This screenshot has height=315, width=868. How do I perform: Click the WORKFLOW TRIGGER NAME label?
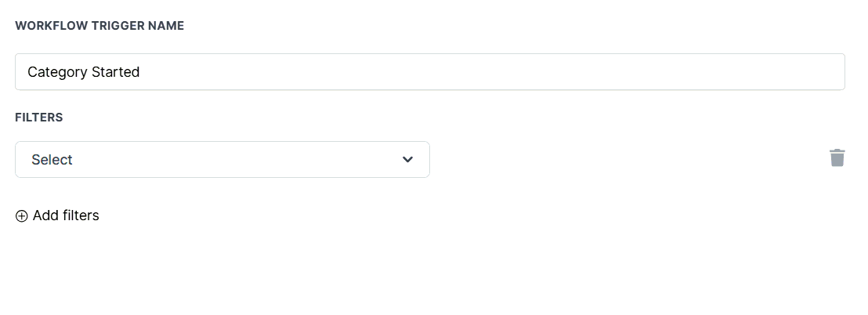[x=99, y=26]
